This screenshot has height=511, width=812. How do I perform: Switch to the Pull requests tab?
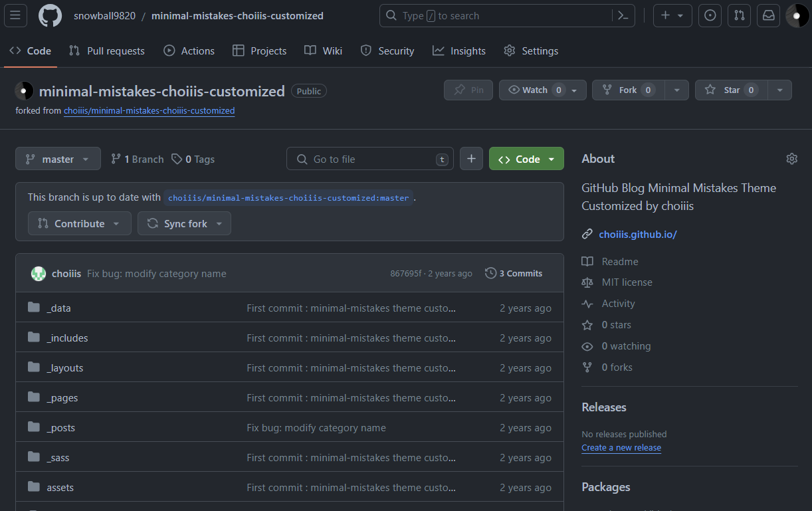click(x=107, y=51)
